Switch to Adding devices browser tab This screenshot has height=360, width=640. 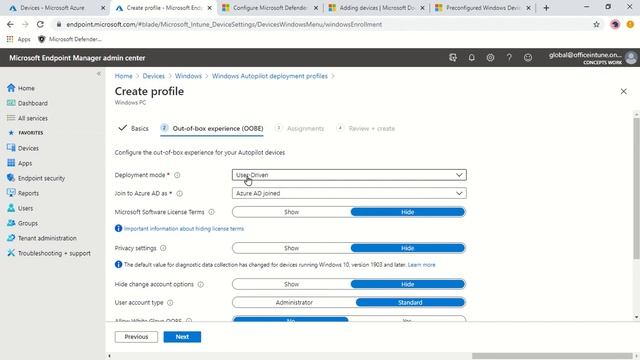(x=376, y=8)
